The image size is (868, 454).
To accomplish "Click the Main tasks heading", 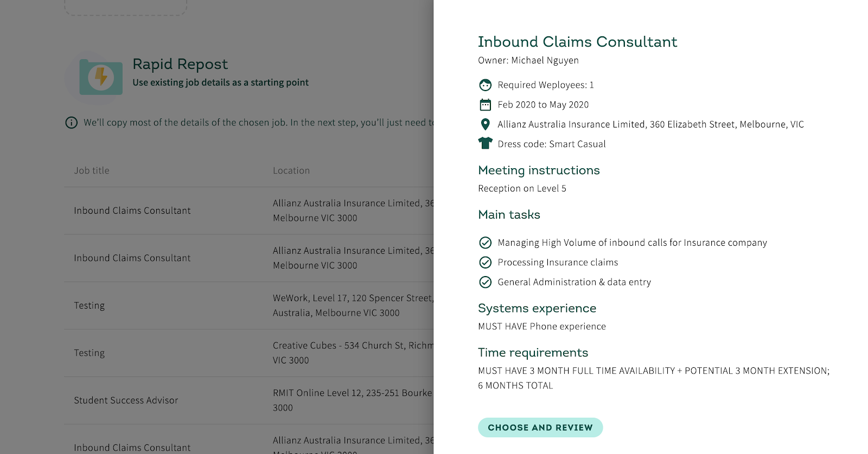I will [x=509, y=215].
